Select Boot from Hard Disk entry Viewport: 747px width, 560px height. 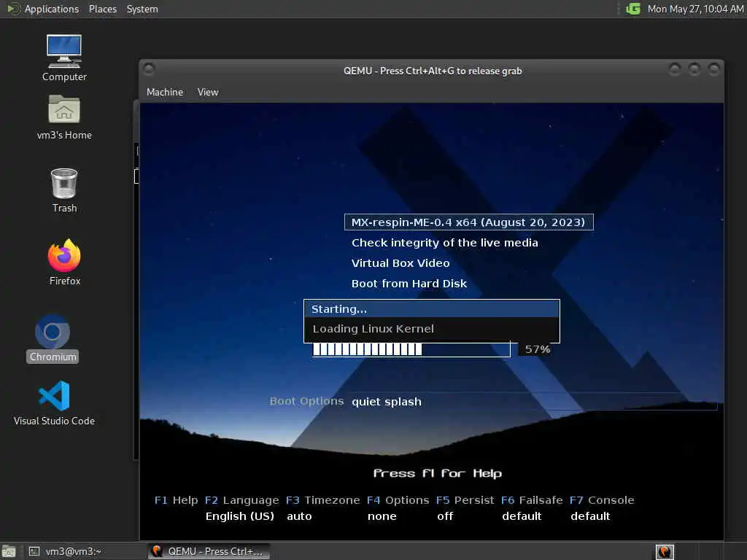tap(409, 284)
